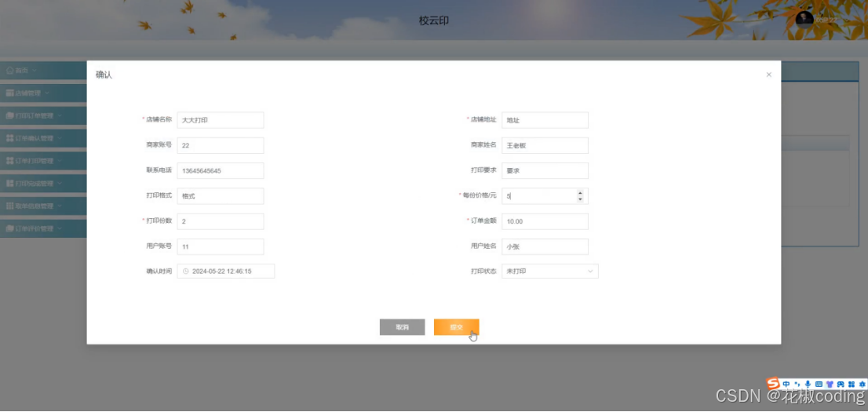868x412 pixels.
Task: Click the grey 取消 button
Action: (402, 327)
